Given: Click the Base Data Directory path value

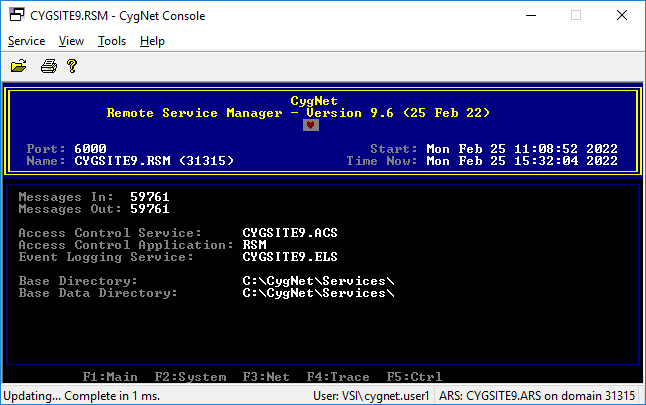Looking at the screenshot, I should coord(318,293).
